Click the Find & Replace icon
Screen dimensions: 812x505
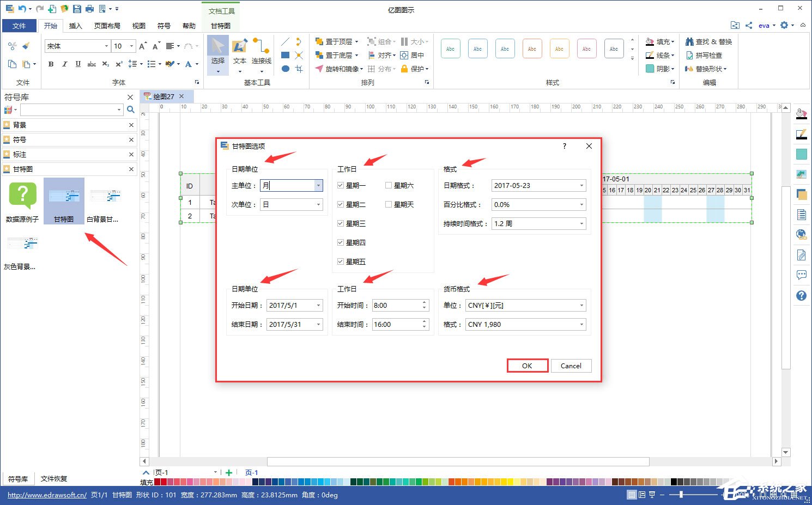coord(689,41)
